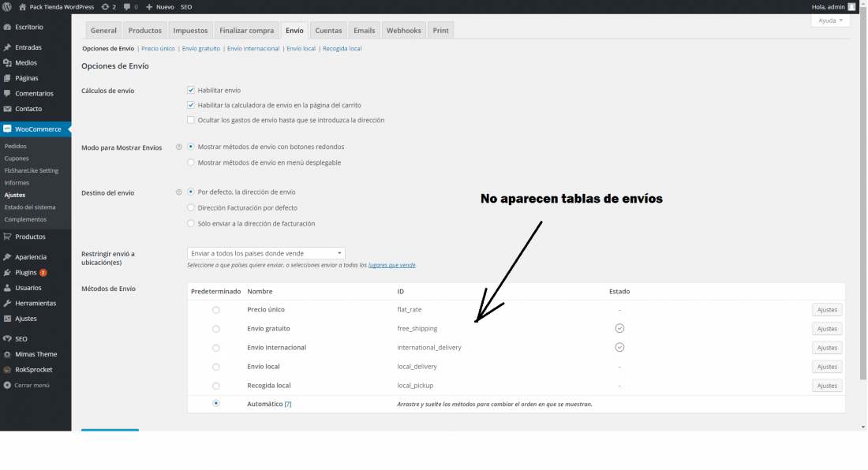Open Estado del sistema submenu item

point(30,207)
